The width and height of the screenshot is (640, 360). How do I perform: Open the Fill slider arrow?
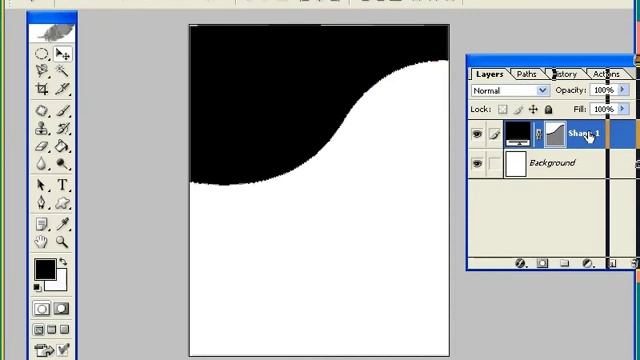622,109
